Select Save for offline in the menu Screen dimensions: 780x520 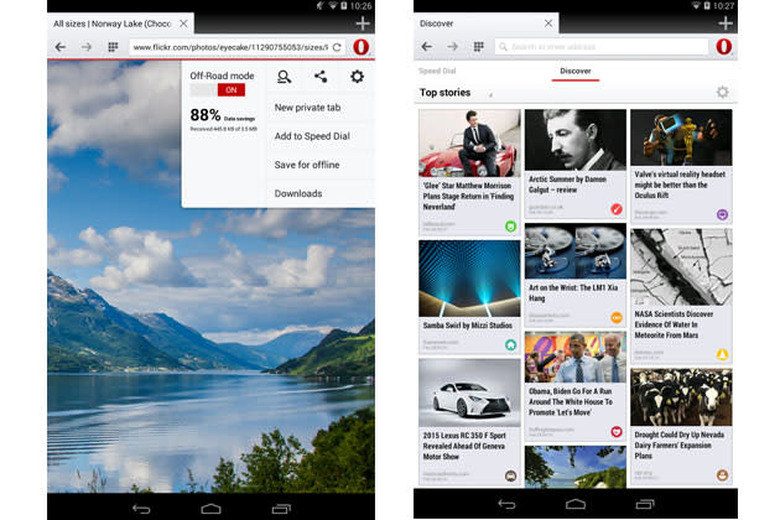coord(306,165)
